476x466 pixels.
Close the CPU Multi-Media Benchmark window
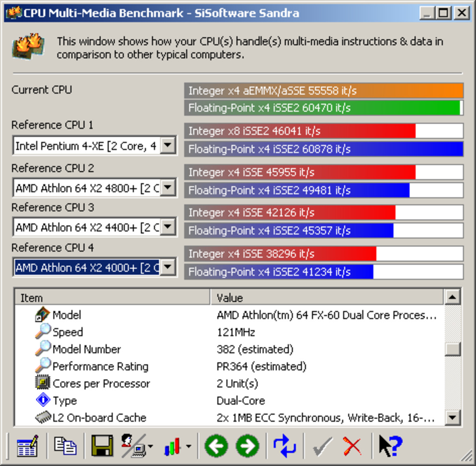461,13
